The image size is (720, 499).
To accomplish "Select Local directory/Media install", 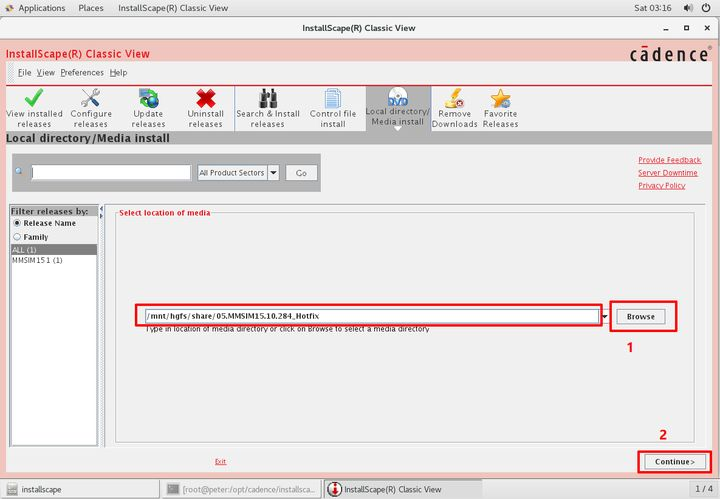I will pyautogui.click(x=398, y=107).
